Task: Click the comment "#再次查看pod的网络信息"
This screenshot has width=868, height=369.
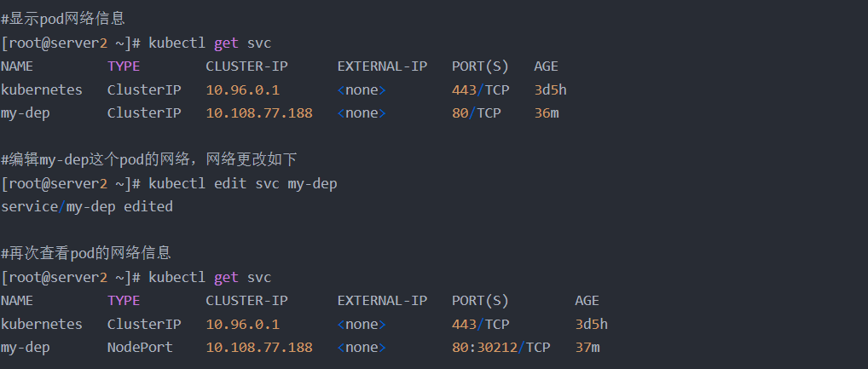Action: tap(86, 253)
